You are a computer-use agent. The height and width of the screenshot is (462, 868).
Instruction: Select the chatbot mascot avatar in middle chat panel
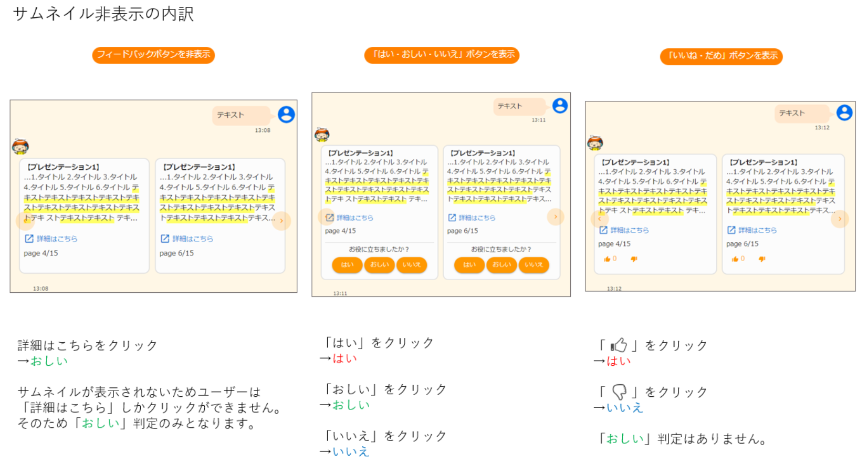pyautogui.click(x=322, y=135)
